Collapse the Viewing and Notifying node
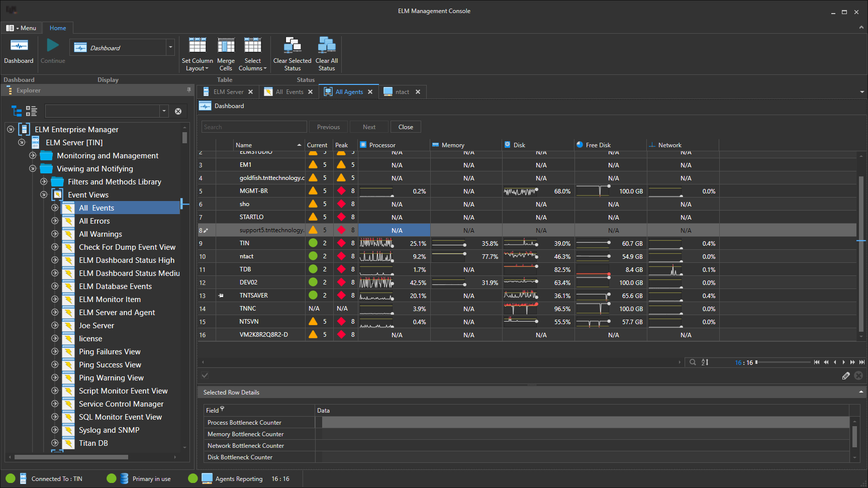 point(33,168)
